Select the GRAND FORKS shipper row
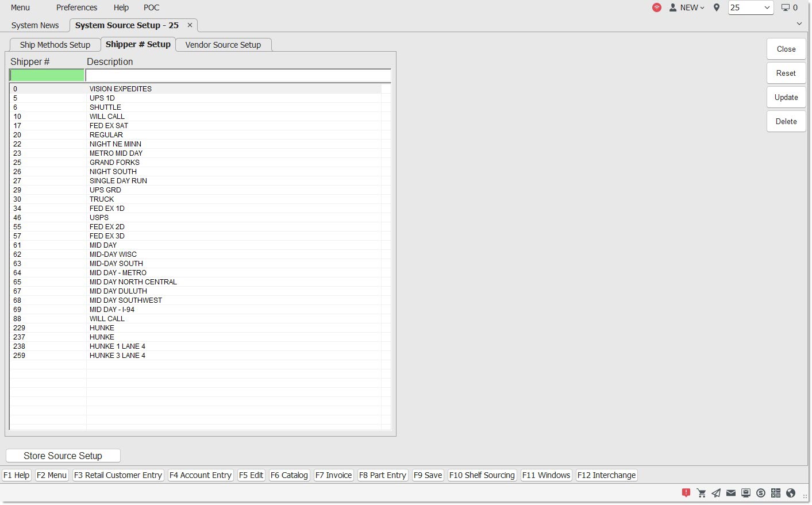The image size is (812, 505). [x=114, y=163]
